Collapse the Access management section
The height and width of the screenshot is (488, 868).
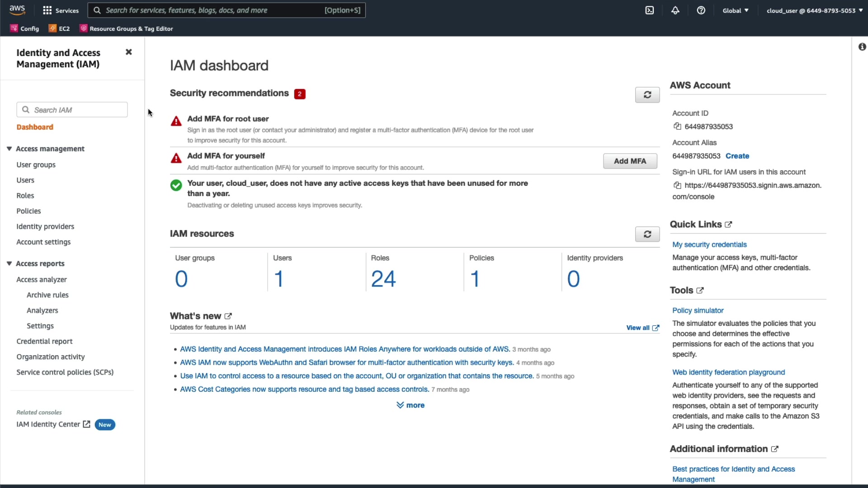click(9, 149)
